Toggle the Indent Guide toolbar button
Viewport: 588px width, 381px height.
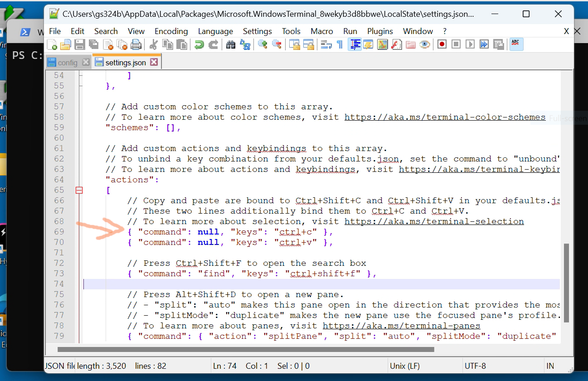tap(355, 44)
